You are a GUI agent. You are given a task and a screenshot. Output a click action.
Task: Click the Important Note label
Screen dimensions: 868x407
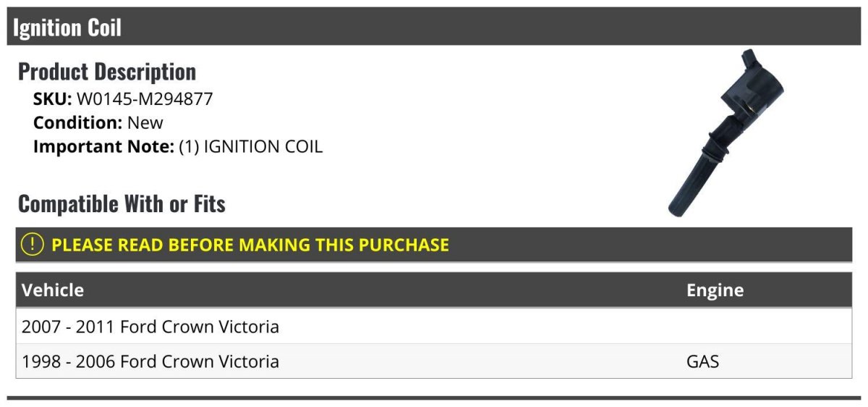[x=104, y=147]
